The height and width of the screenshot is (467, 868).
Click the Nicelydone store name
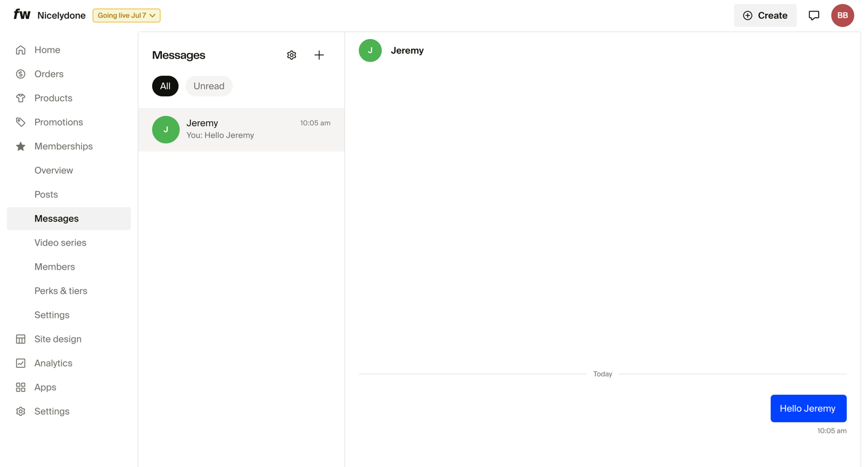tap(61, 15)
